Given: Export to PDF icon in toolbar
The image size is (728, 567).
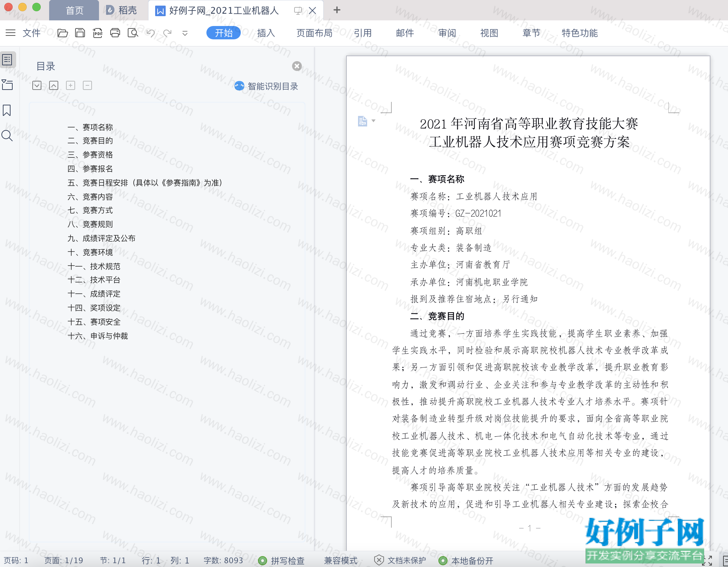Looking at the screenshot, I should click(x=98, y=33).
